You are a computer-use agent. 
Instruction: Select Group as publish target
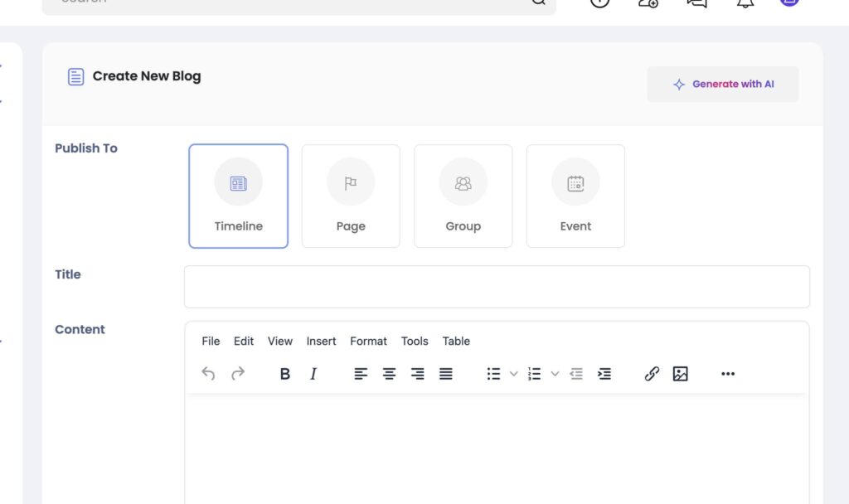pyautogui.click(x=463, y=196)
